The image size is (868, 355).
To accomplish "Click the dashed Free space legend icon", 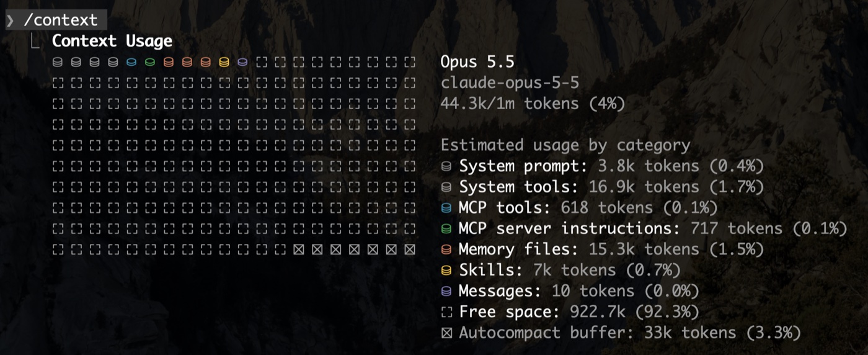I will (x=446, y=312).
